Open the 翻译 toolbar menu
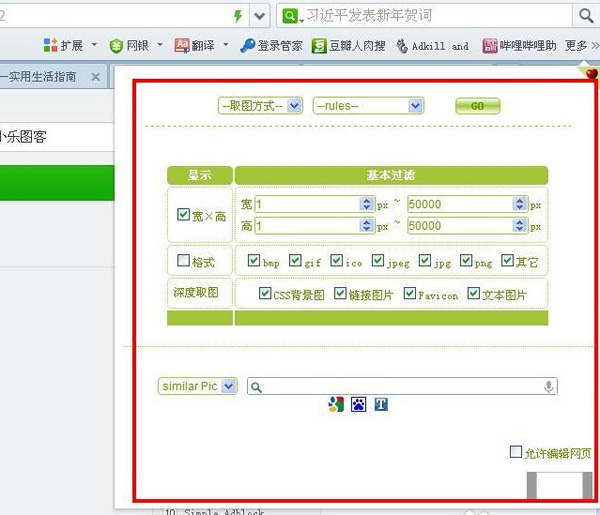 pos(201,46)
